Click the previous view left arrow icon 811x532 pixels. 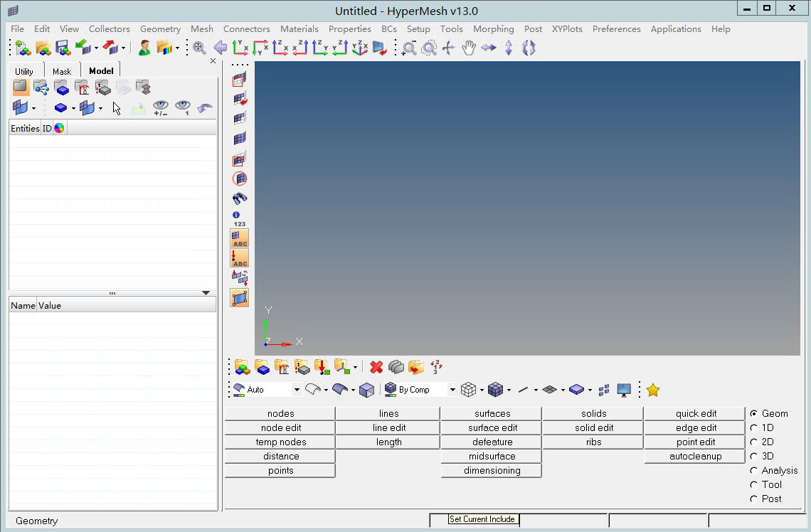pos(221,48)
